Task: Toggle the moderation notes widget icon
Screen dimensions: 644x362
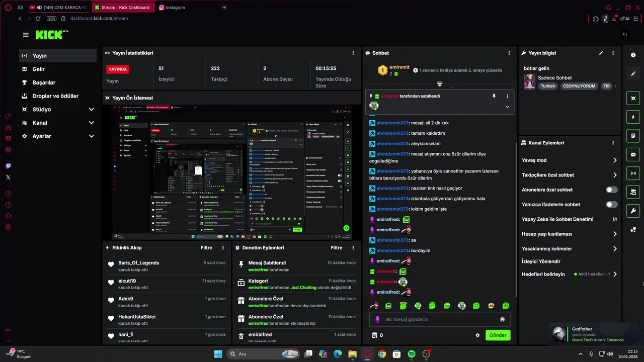Action: [633, 136]
